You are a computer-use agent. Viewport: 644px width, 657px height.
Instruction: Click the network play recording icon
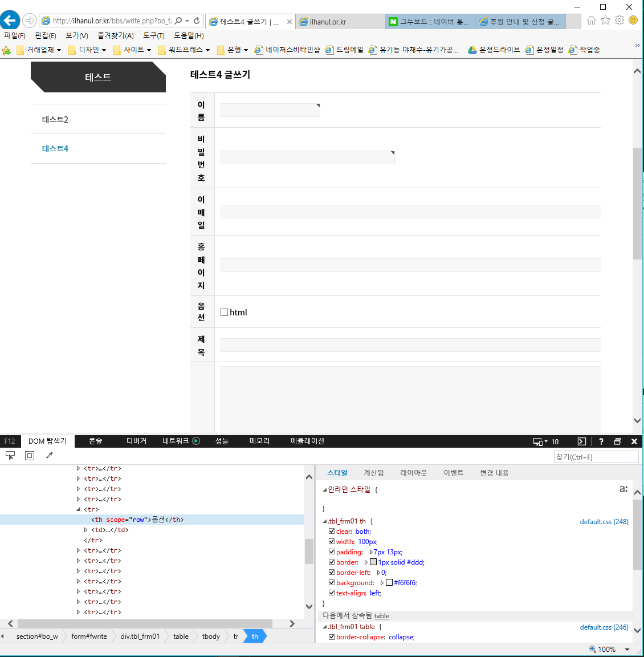196,441
